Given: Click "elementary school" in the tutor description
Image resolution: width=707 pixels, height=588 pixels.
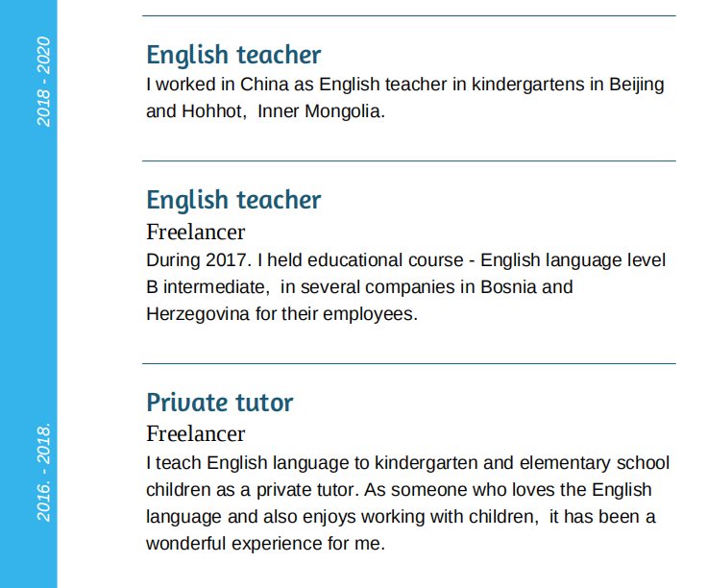Looking at the screenshot, I should (x=601, y=463).
